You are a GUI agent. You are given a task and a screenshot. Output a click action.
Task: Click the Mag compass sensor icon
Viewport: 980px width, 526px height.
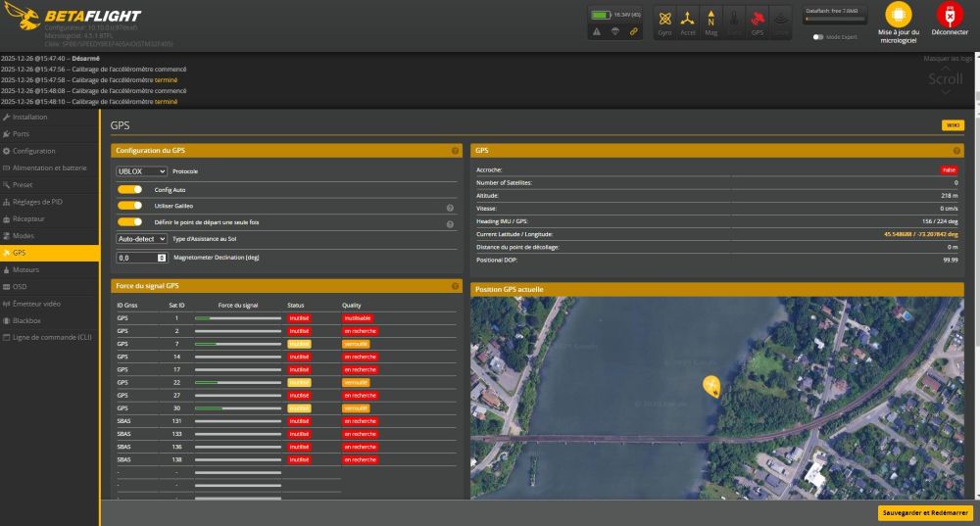pyautogui.click(x=711, y=20)
